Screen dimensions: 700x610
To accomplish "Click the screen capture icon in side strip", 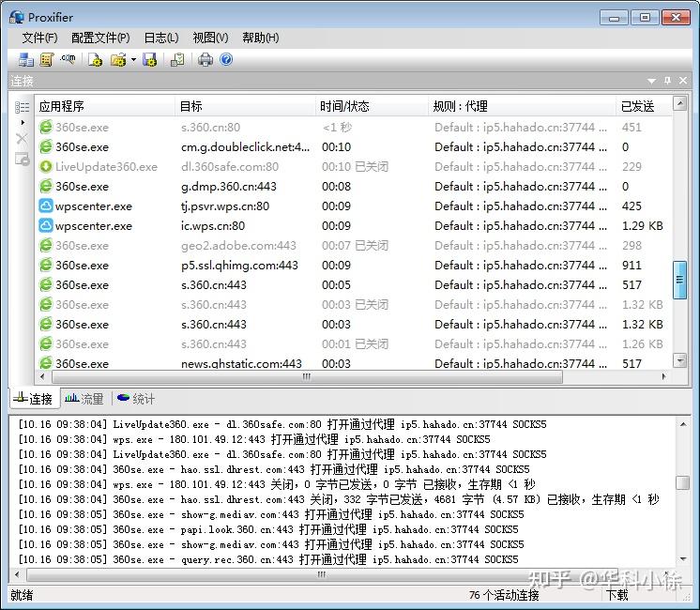I will click(22, 159).
